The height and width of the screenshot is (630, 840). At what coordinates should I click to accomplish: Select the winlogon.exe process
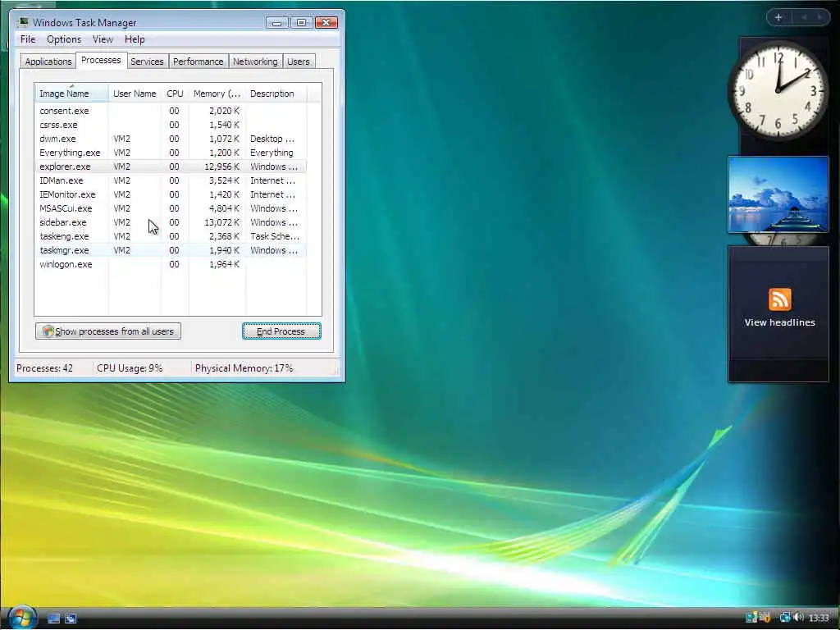[171, 264]
